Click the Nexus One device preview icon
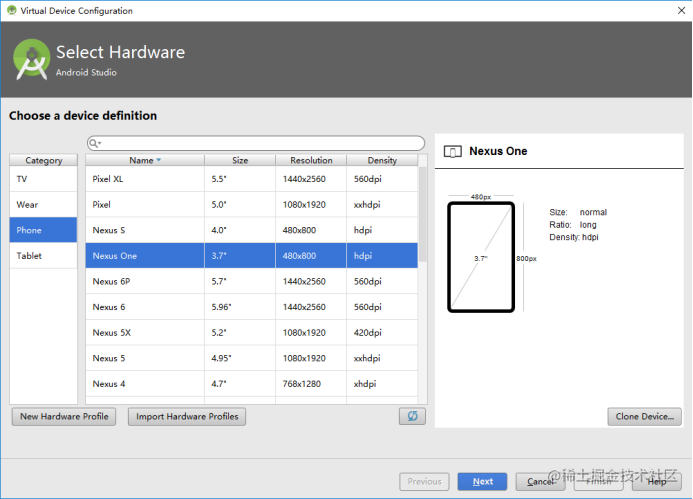This screenshot has height=499, width=693. point(453,152)
